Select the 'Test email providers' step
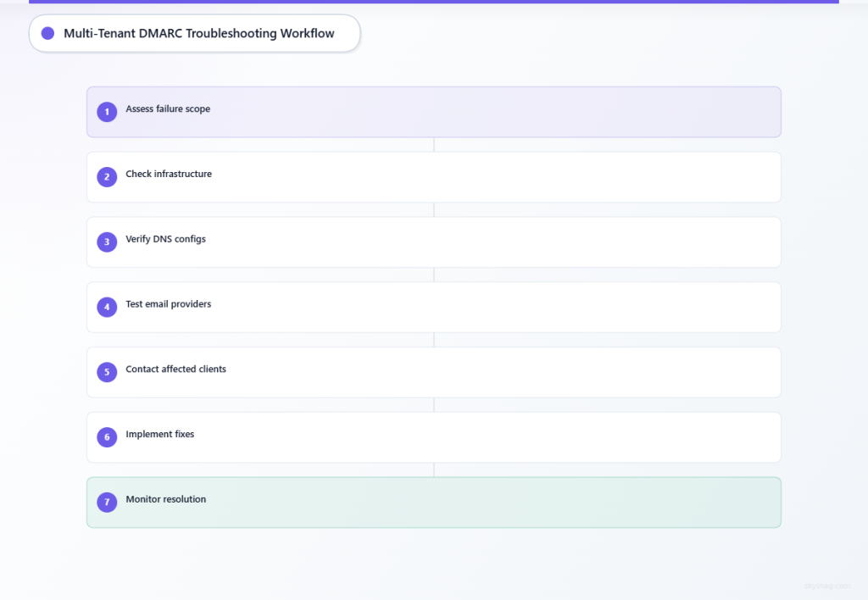The image size is (868, 600). pyautogui.click(x=434, y=307)
